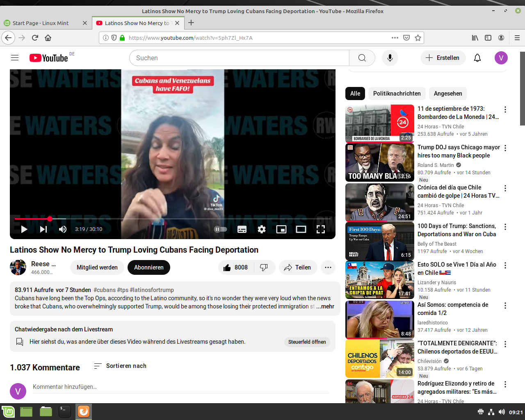Toggle Firefox sidebar view
The width and height of the screenshot is (525, 420).
[x=488, y=38]
